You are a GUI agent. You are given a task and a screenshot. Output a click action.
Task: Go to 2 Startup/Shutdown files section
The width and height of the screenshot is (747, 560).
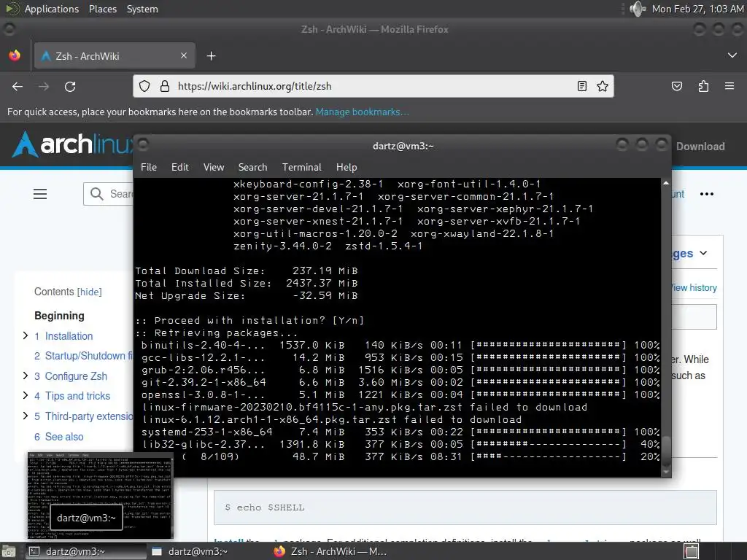[x=83, y=356]
